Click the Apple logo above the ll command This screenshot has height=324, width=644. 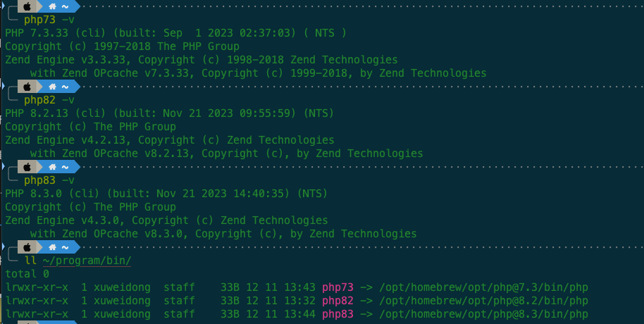[27, 247]
